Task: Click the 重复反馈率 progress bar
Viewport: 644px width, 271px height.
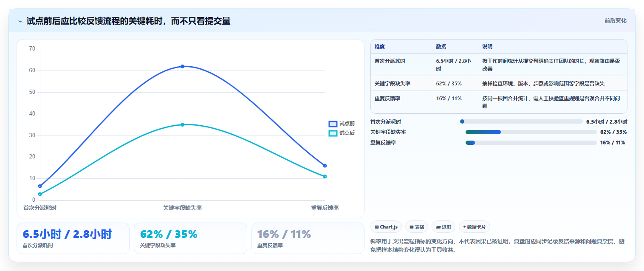Action: pyautogui.click(x=531, y=143)
